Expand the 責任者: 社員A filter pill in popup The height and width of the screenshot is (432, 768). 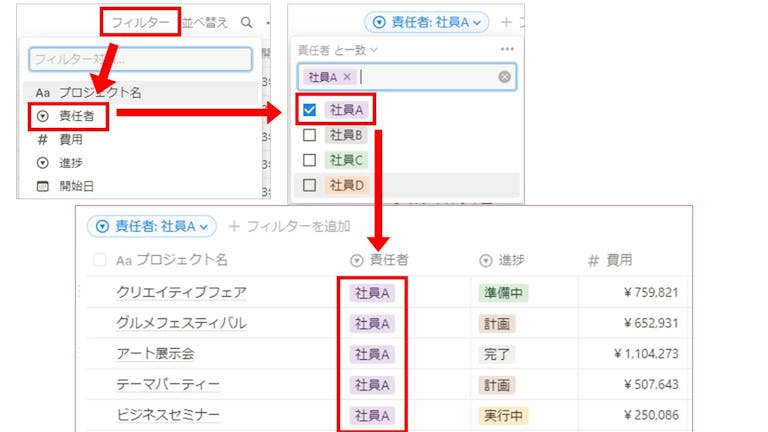click(427, 23)
